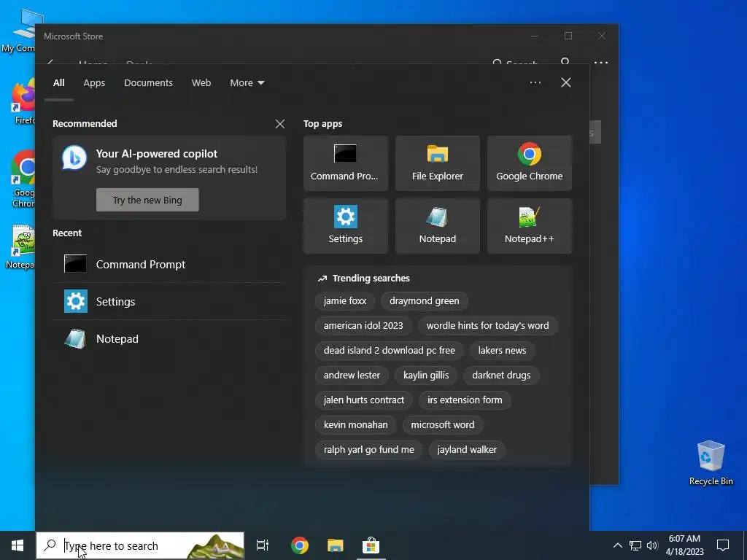The width and height of the screenshot is (747, 560).
Task: Show hidden system tray icons
Action: [x=617, y=545]
